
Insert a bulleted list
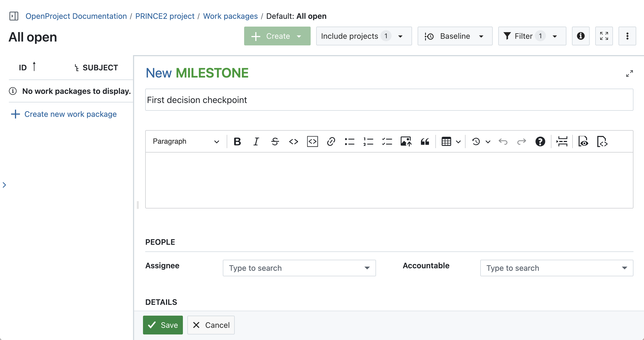[x=349, y=141]
